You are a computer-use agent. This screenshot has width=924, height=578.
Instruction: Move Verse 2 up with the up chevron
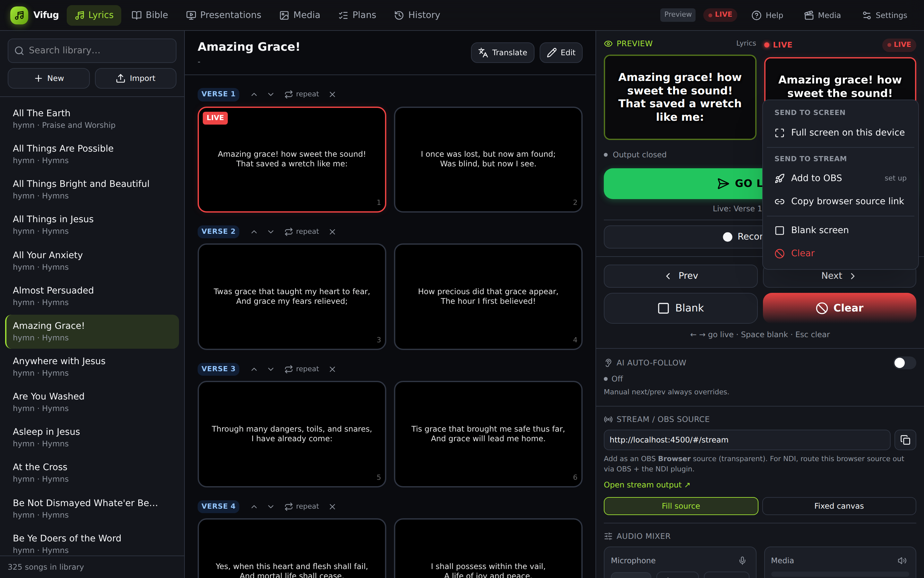pyautogui.click(x=254, y=232)
